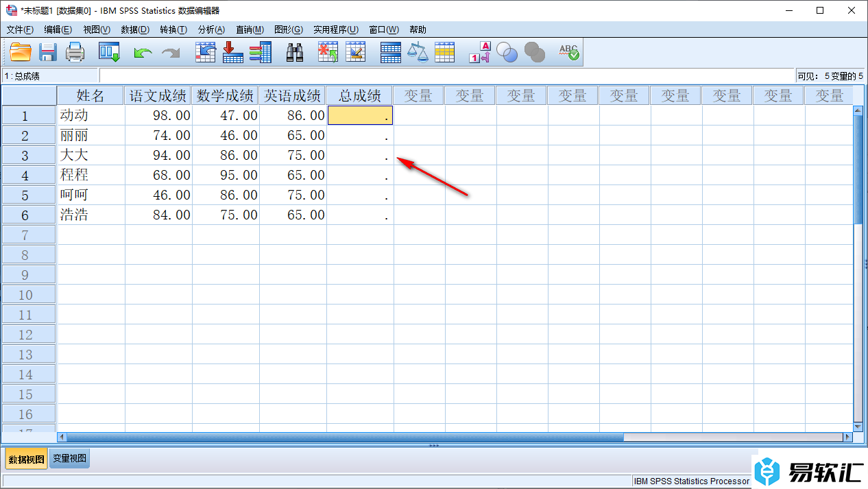Click the scroll right arrow at bottom
Viewport: 868px width, 489px height.
[847, 437]
